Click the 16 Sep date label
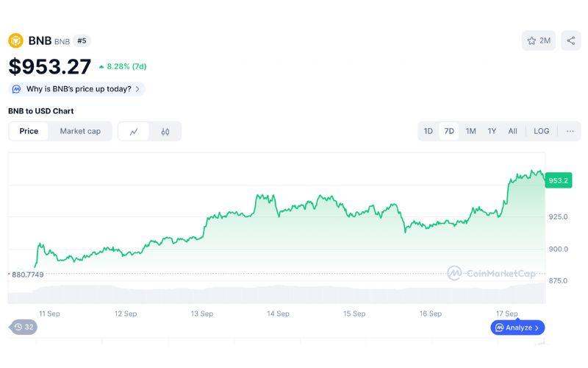 coord(431,314)
